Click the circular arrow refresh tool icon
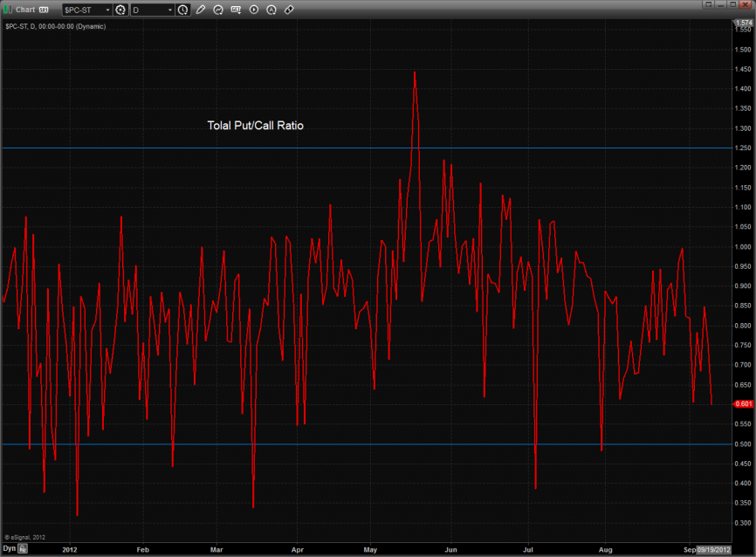The width and height of the screenshot is (756, 557). (x=218, y=10)
